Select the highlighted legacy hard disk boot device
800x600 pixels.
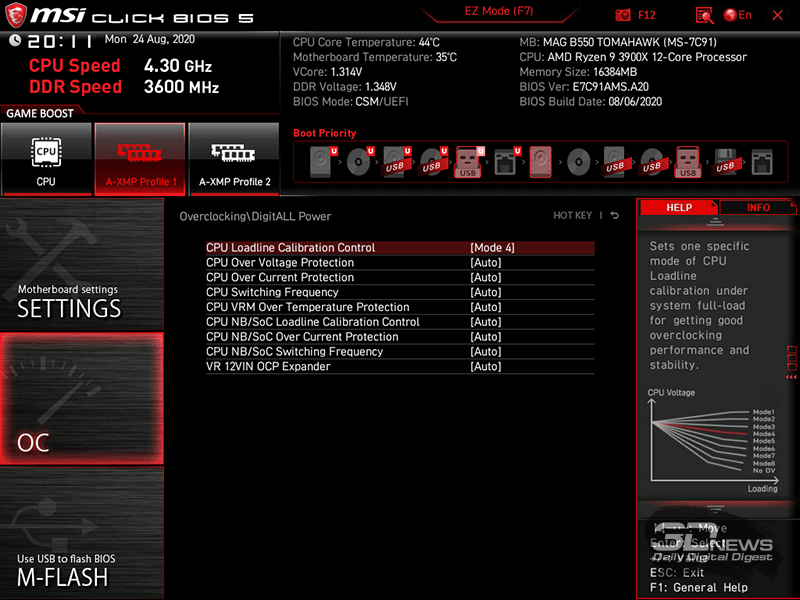pyautogui.click(x=541, y=162)
